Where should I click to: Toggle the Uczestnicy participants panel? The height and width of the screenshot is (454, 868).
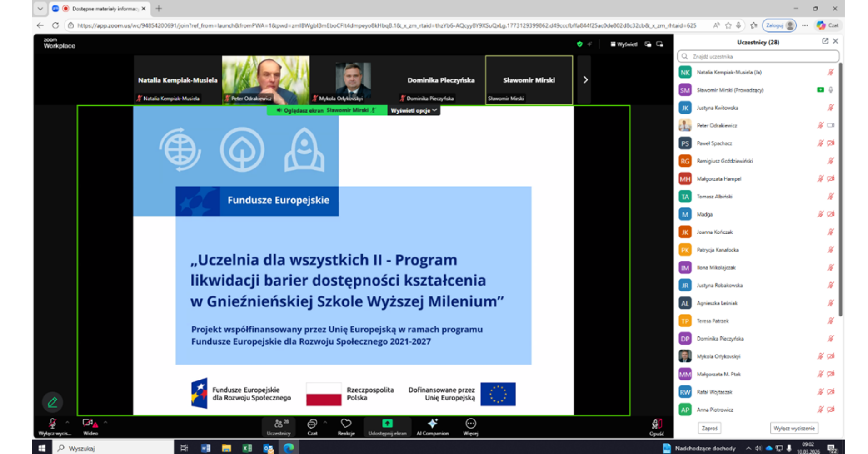(279, 426)
